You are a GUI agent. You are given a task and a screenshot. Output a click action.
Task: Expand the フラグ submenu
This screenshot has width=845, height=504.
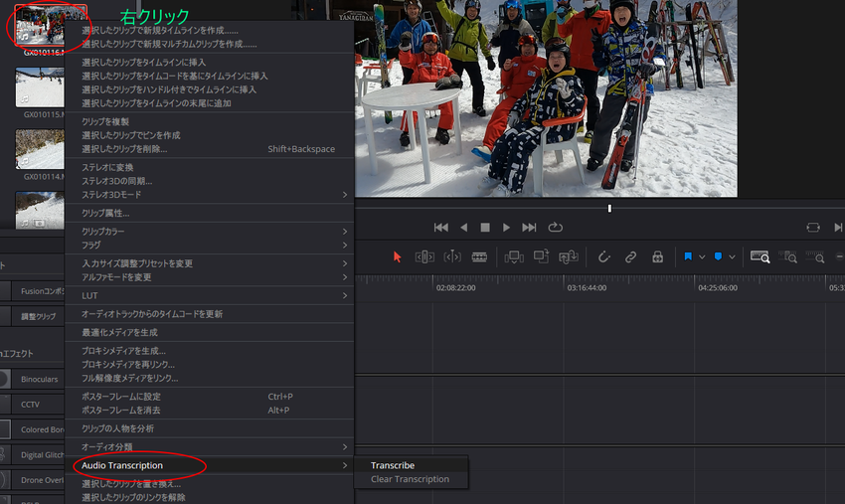click(x=210, y=245)
